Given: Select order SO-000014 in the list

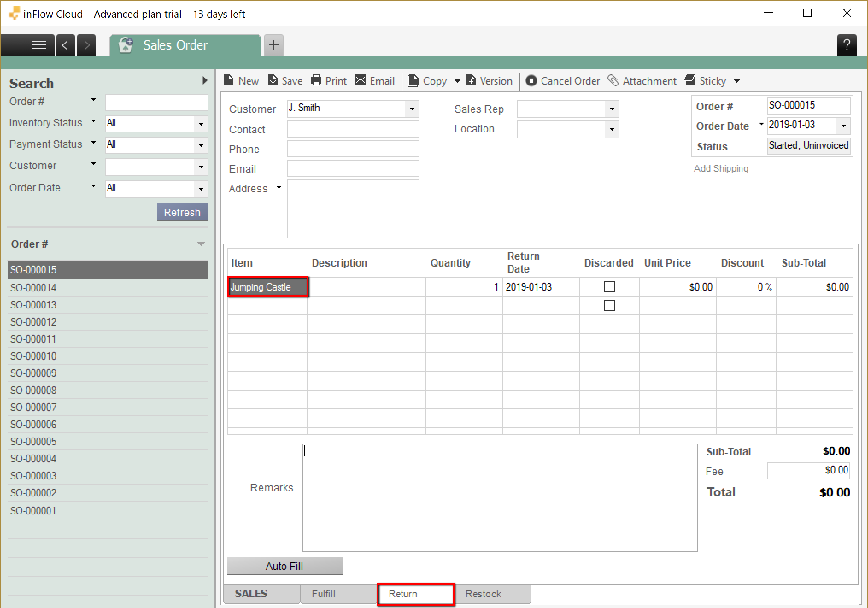Looking at the screenshot, I should click(108, 288).
